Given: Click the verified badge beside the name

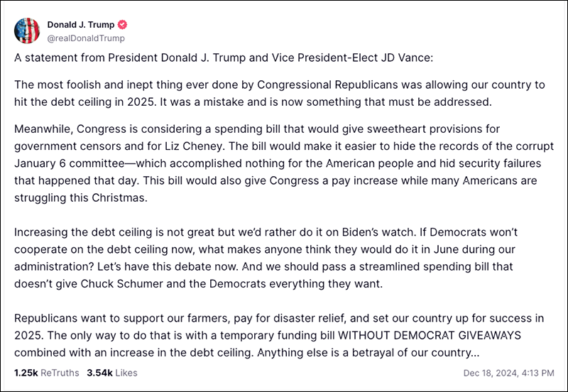Looking at the screenshot, I should pos(122,25).
